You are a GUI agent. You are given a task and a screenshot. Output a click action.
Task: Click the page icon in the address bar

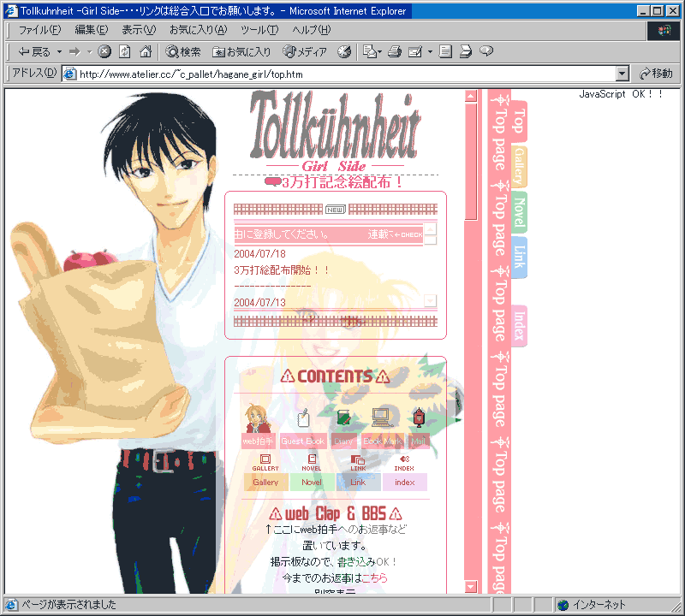click(x=69, y=74)
